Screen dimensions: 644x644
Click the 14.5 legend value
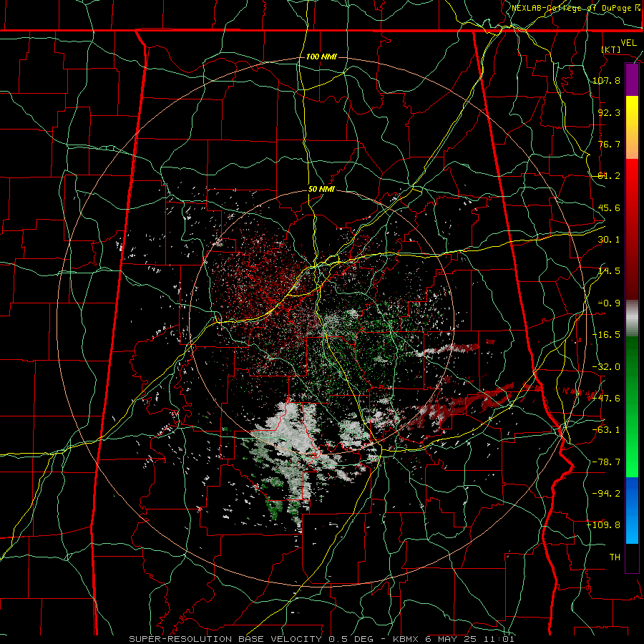(609, 271)
